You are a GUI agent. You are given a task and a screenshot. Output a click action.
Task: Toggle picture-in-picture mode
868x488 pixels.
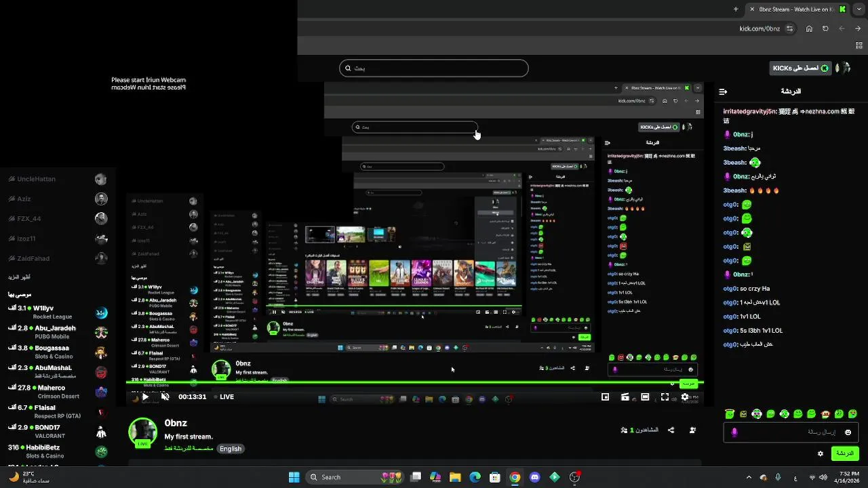click(606, 396)
